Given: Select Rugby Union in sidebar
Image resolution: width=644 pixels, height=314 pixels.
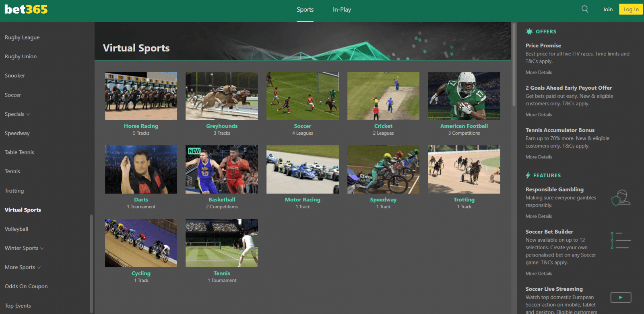Looking at the screenshot, I should [x=21, y=57].
